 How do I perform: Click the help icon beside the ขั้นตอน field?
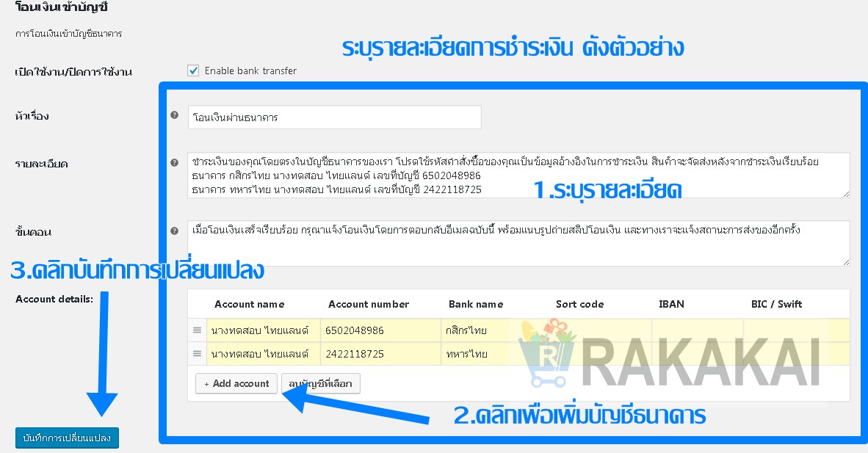click(174, 231)
